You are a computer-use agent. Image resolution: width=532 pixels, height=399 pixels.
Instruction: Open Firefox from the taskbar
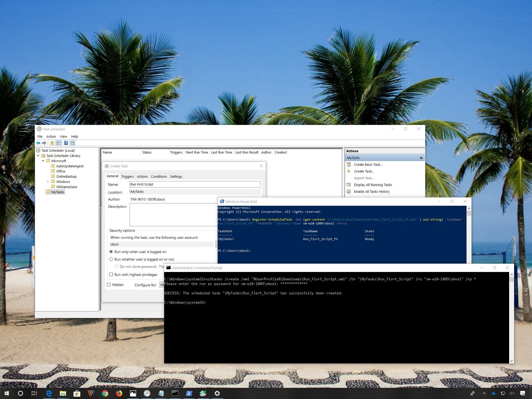point(119,393)
